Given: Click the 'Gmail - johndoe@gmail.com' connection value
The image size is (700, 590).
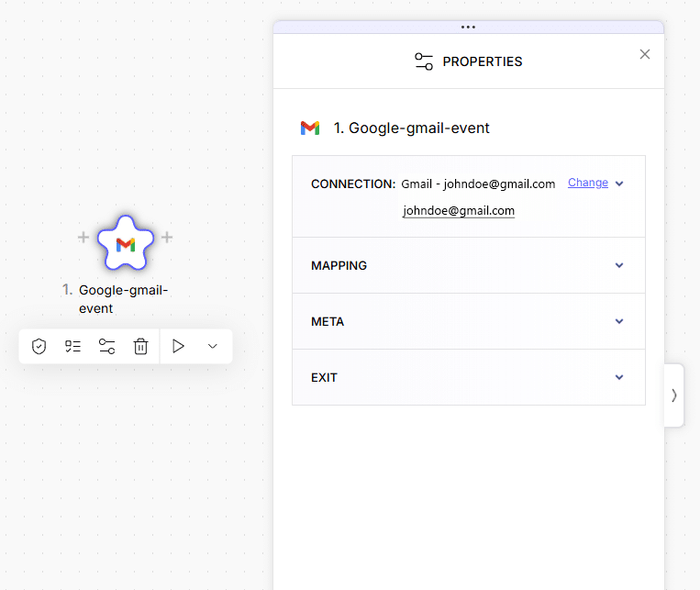Looking at the screenshot, I should pos(478,184).
